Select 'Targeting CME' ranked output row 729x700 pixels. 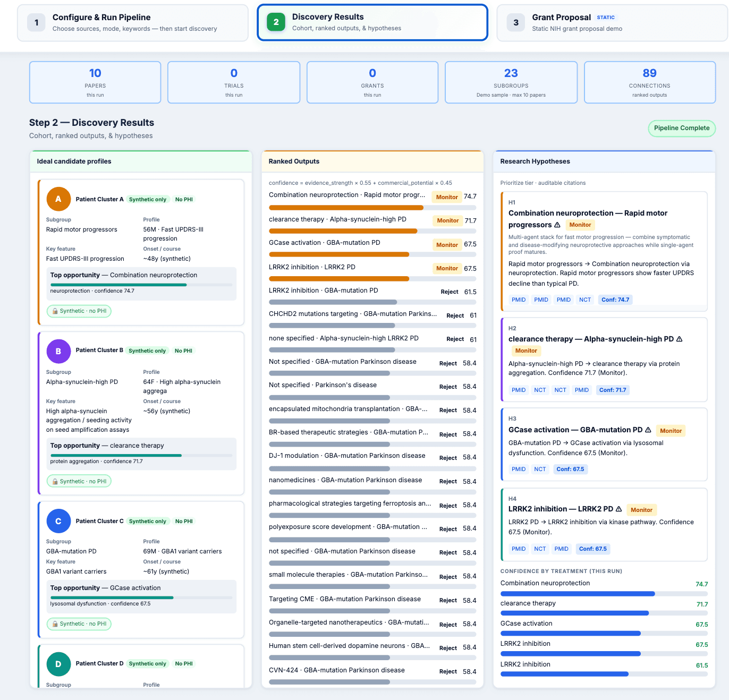point(372,604)
